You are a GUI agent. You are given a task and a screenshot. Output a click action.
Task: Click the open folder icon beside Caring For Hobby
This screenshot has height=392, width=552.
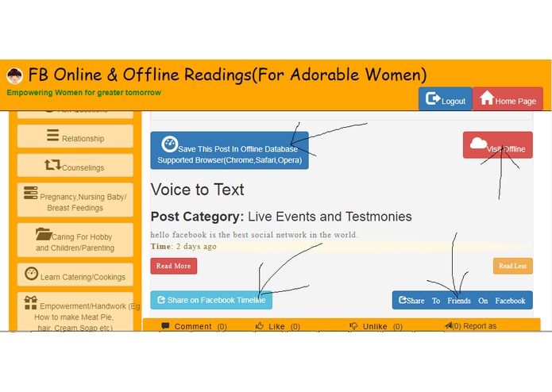pos(44,234)
